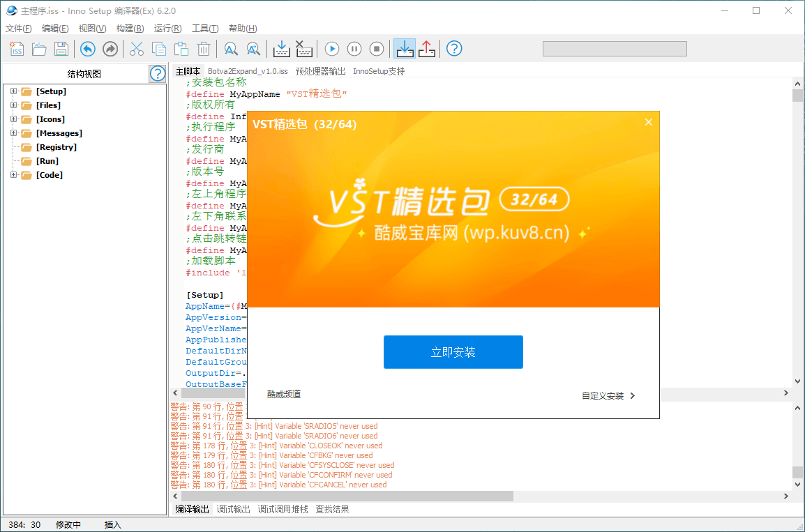Click the 修改中 status bar entry
805x532 pixels.
(68, 524)
